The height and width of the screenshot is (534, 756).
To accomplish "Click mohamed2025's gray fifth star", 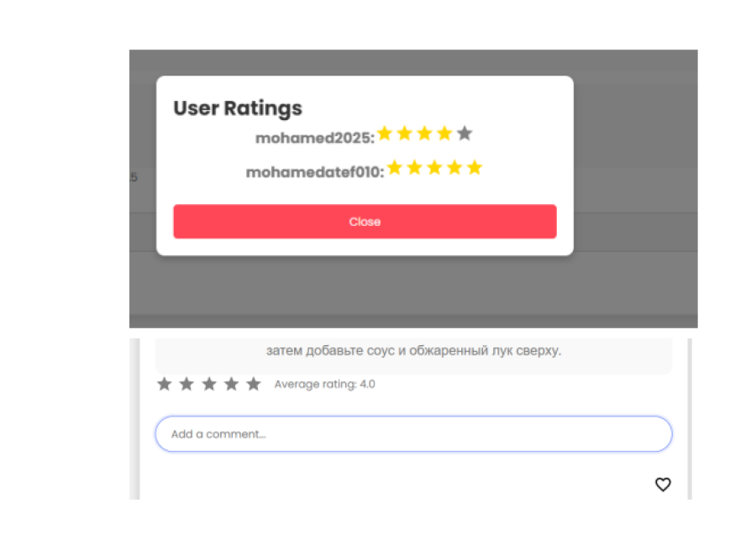I will pos(465,133).
